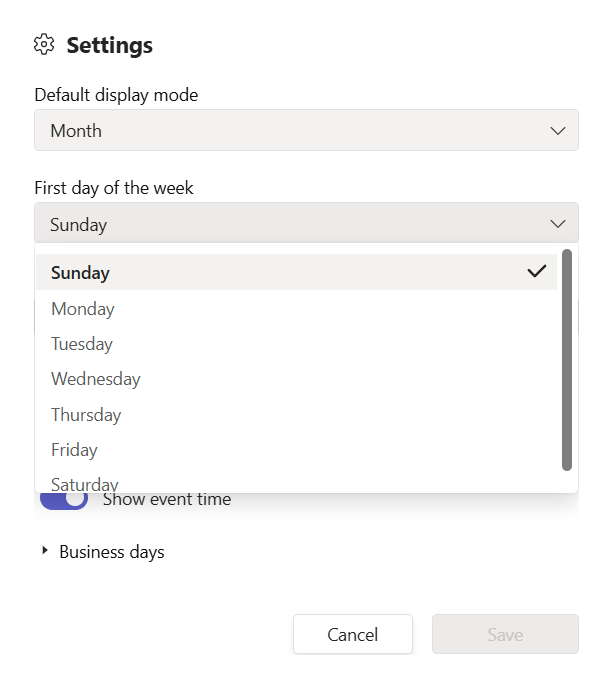
Task: Choose Monday as first day of week
Action: click(x=83, y=309)
